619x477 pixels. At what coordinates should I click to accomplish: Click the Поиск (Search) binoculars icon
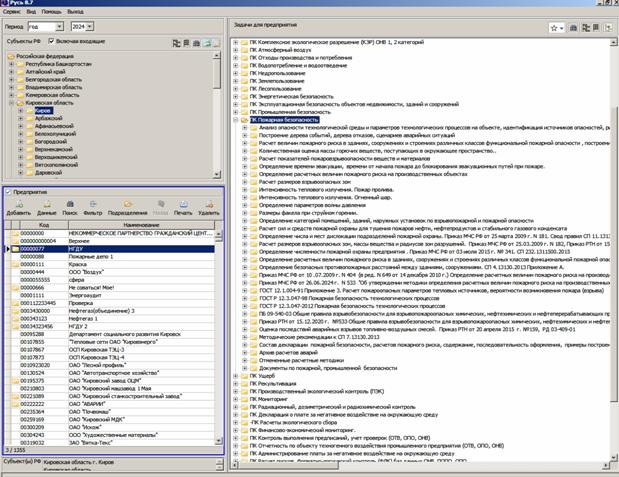coord(72,204)
